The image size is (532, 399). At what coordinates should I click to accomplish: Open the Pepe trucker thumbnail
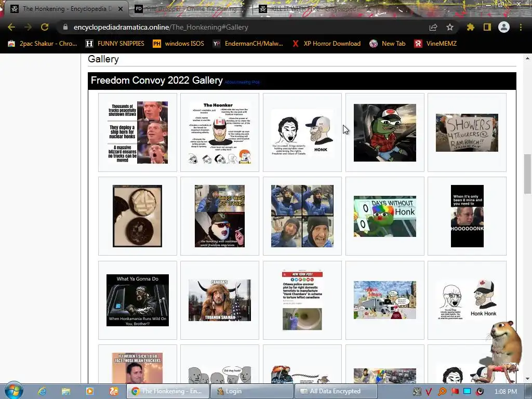[385, 132]
